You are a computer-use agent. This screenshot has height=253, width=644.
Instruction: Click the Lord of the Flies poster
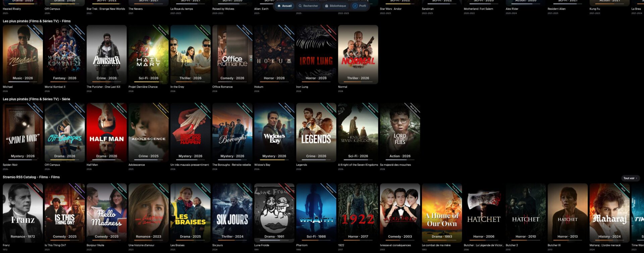pos(400,132)
